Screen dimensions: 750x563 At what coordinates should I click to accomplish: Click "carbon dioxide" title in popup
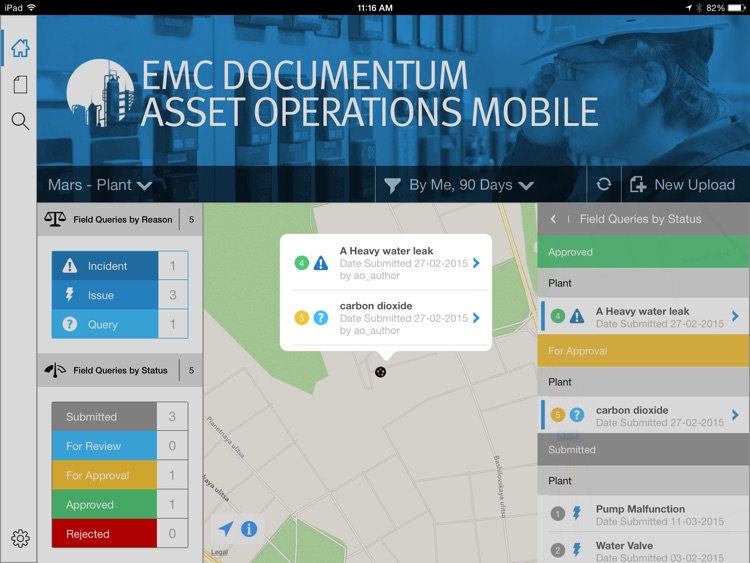click(x=376, y=306)
